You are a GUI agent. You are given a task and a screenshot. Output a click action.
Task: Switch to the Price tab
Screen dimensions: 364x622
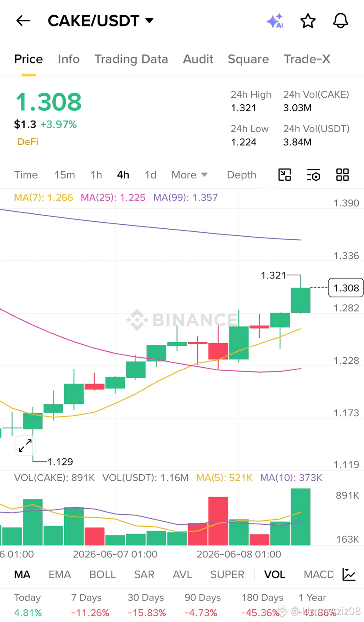(x=29, y=59)
